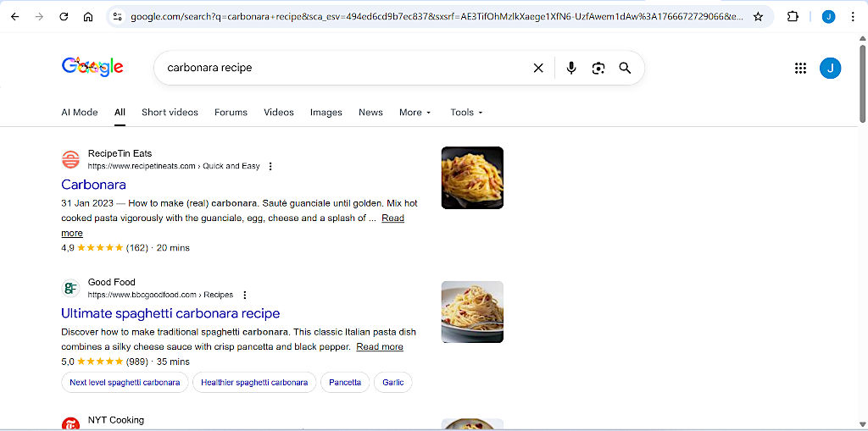
Task: Start voice search with the microphone
Action: 571,68
